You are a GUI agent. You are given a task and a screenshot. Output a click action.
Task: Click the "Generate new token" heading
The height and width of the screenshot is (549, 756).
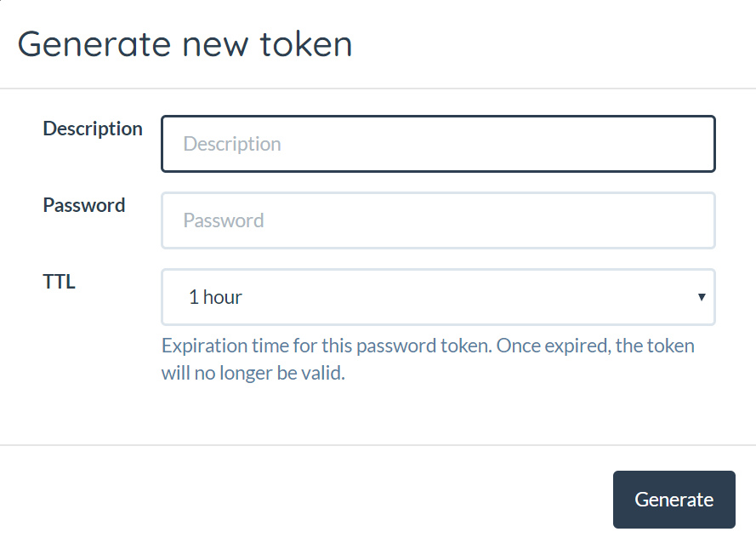point(185,43)
